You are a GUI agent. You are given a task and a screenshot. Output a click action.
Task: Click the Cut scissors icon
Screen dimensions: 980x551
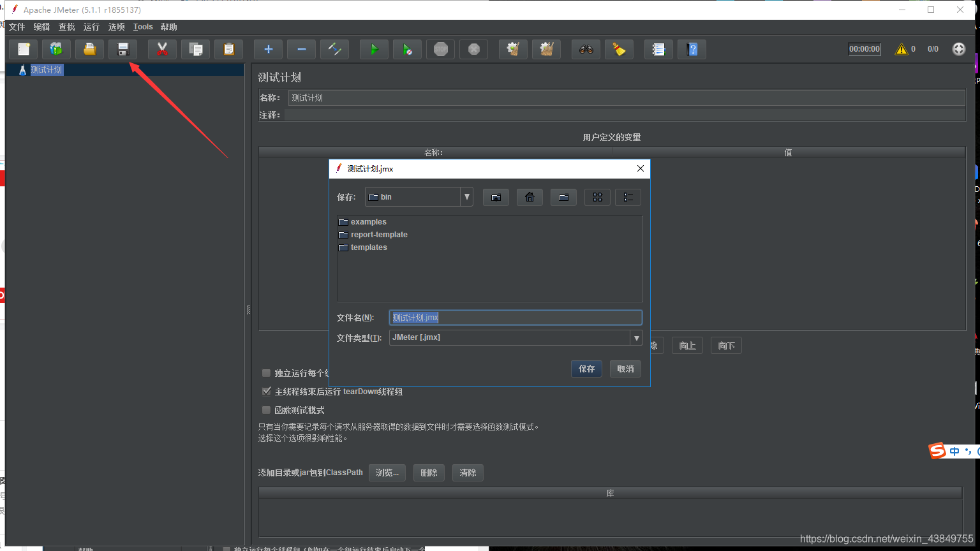[x=162, y=49]
